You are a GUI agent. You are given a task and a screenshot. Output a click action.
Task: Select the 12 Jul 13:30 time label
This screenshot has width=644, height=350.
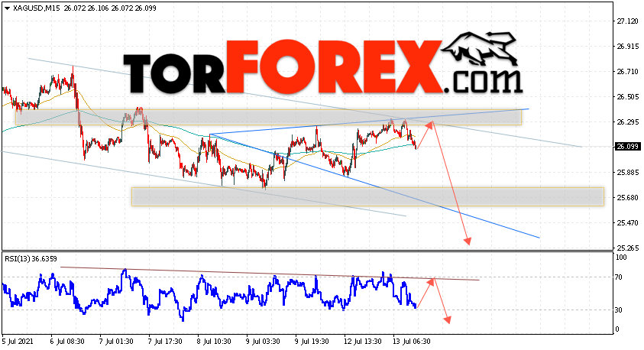362,342
